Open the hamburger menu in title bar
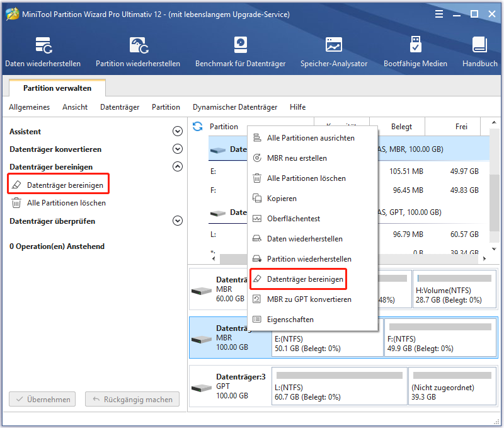 click(x=439, y=14)
